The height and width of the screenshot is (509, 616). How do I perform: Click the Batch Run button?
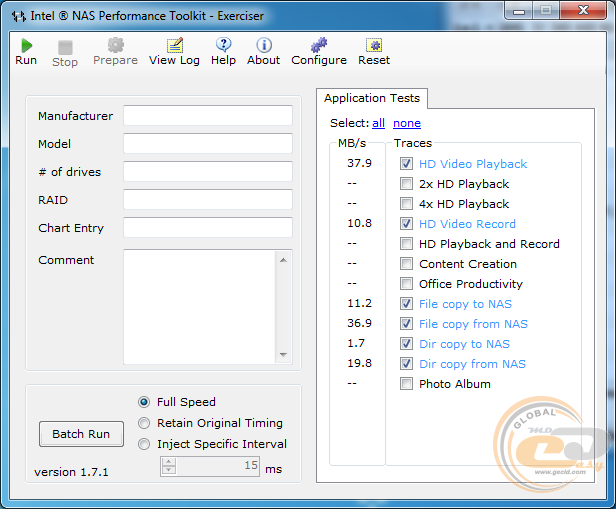pos(81,434)
